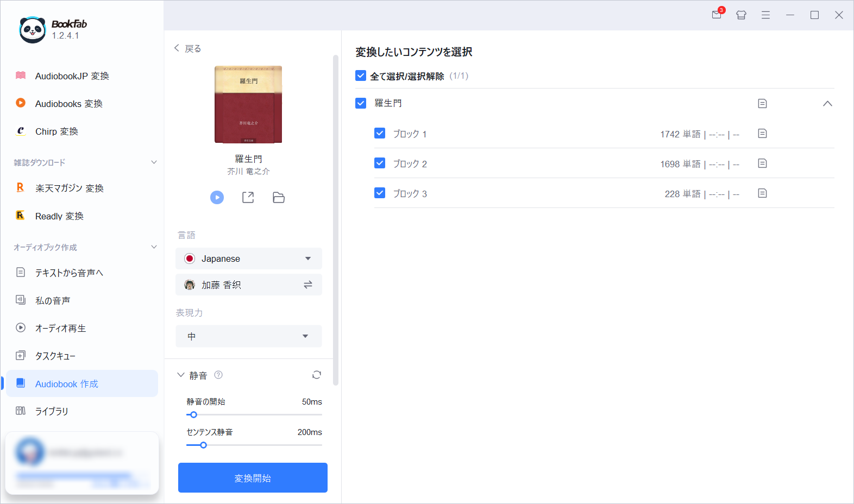Uncheck the ブロック 3 checkbox

pos(380,193)
